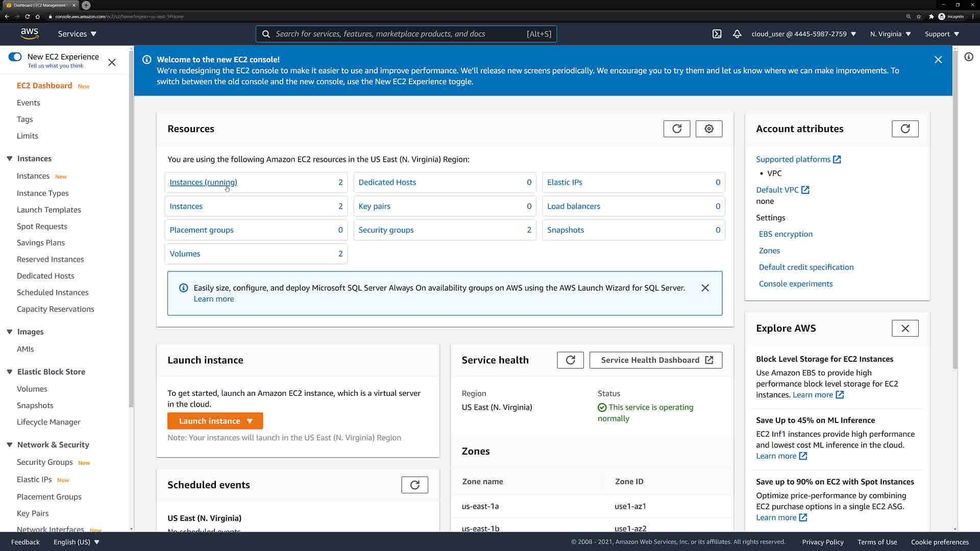Expand the Services dropdown

(x=77, y=34)
